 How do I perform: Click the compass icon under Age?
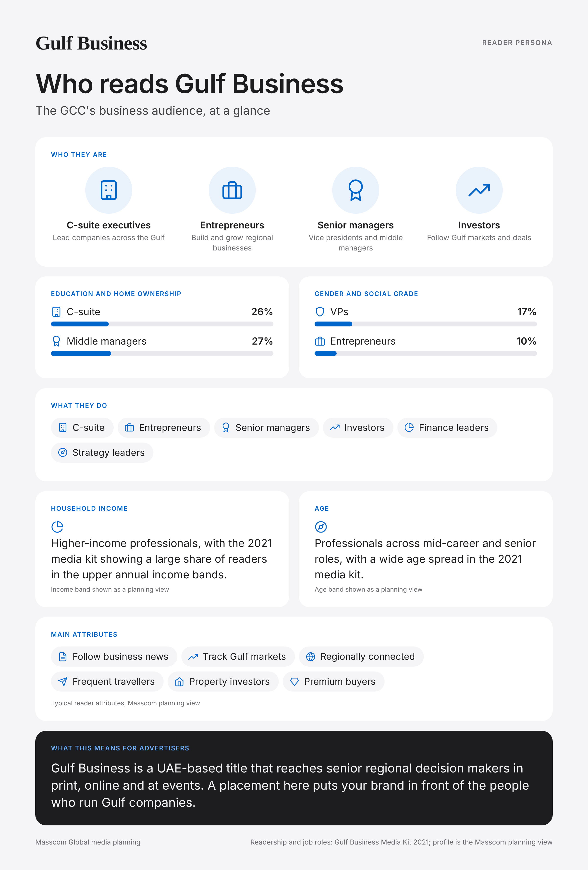coord(321,527)
